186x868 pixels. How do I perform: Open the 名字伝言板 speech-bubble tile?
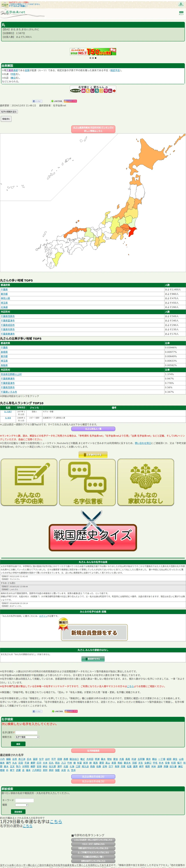[87, 482]
